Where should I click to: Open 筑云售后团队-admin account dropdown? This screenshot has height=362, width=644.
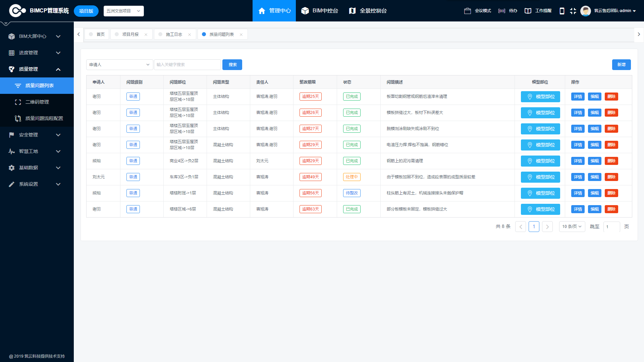click(x=615, y=11)
